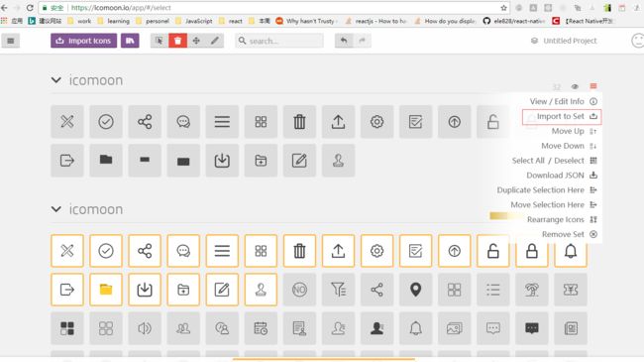The width and height of the screenshot is (644, 362).
Task: Choose Move Selection Here entry
Action: [x=554, y=205]
